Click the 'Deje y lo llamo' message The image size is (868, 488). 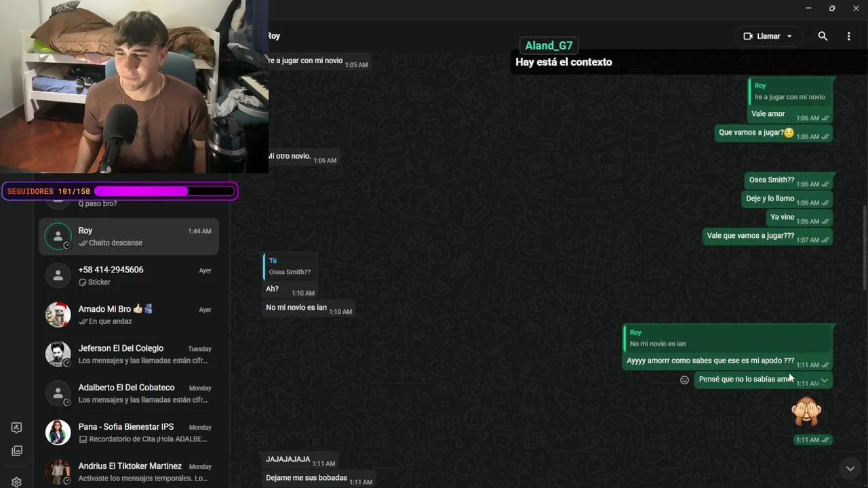(x=787, y=199)
